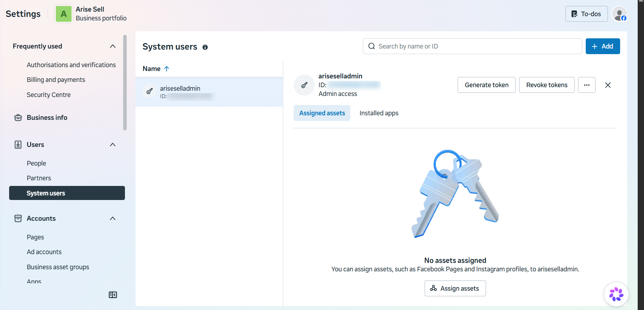Open the People settings page

(x=36, y=163)
